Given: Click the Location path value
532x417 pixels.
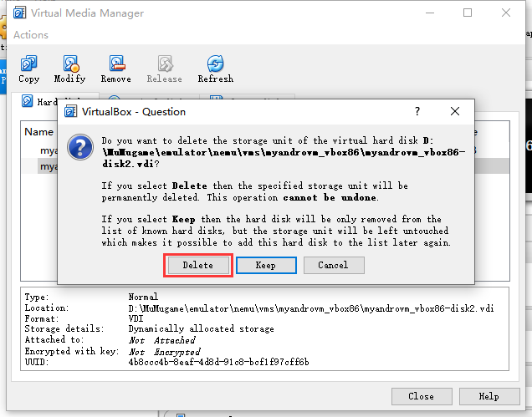Looking at the screenshot, I should point(311,308).
